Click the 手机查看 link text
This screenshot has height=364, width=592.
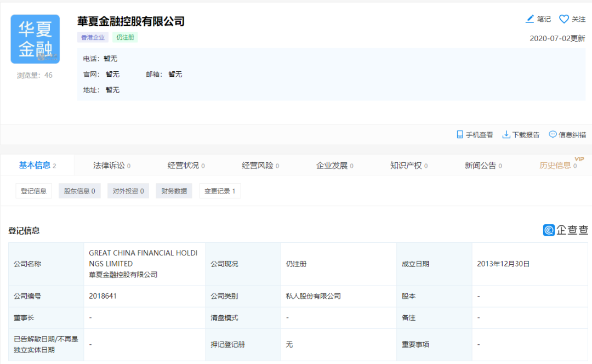pos(479,135)
